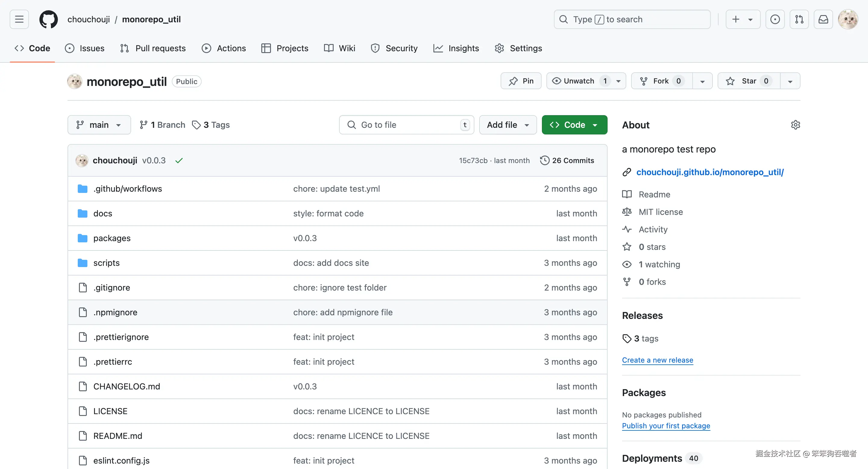The width and height of the screenshot is (868, 469).
Task: Expand the Add file dropdown
Action: point(508,125)
